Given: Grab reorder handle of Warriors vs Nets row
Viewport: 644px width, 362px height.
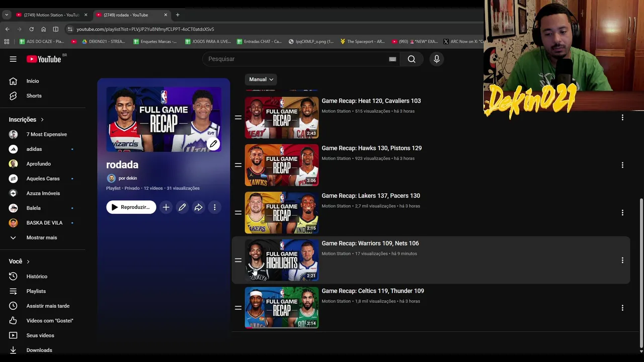Looking at the screenshot, I should (238, 260).
